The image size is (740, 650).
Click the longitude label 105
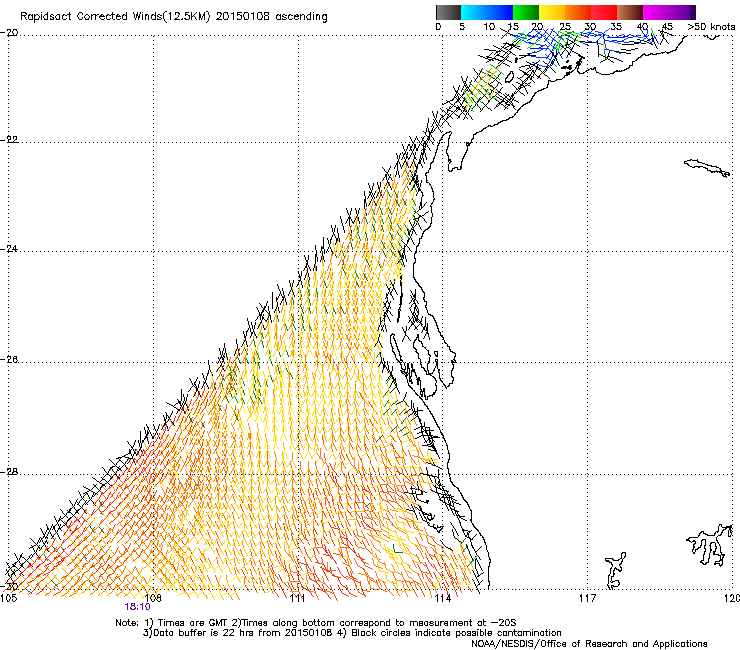(9, 598)
